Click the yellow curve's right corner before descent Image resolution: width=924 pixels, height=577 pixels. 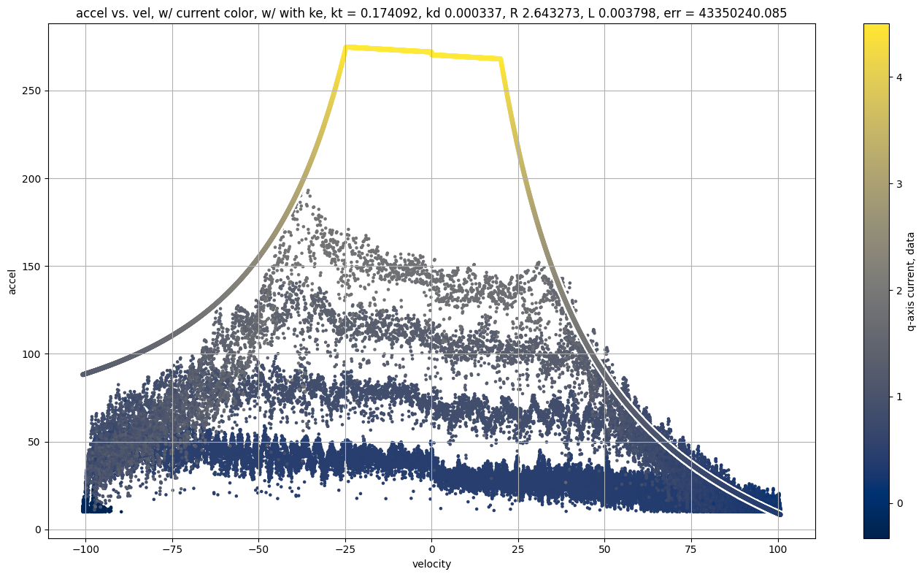pyautogui.click(x=501, y=59)
